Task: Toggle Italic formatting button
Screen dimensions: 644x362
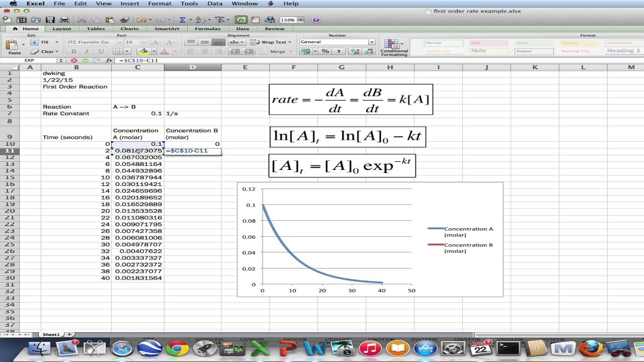Action: [x=87, y=51]
